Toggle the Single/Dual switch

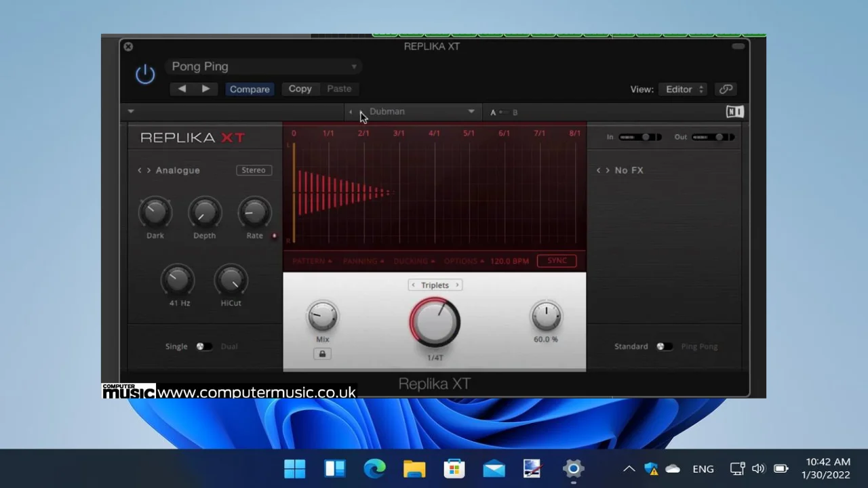click(203, 346)
